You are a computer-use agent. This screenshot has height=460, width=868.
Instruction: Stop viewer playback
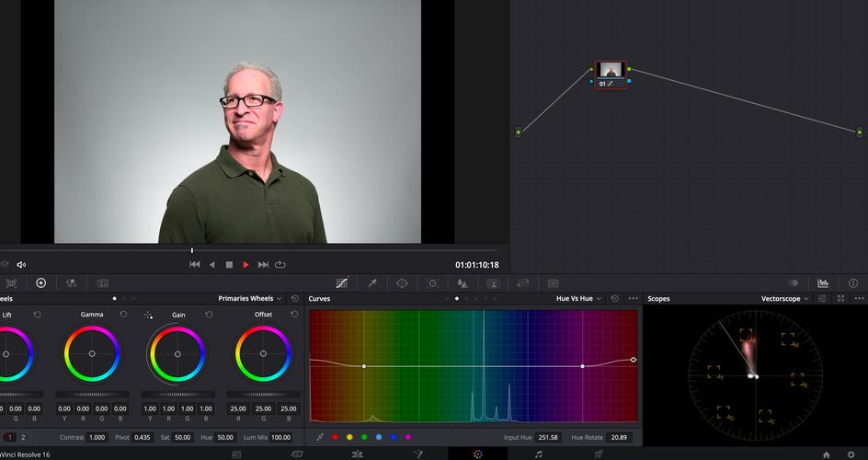tap(229, 265)
